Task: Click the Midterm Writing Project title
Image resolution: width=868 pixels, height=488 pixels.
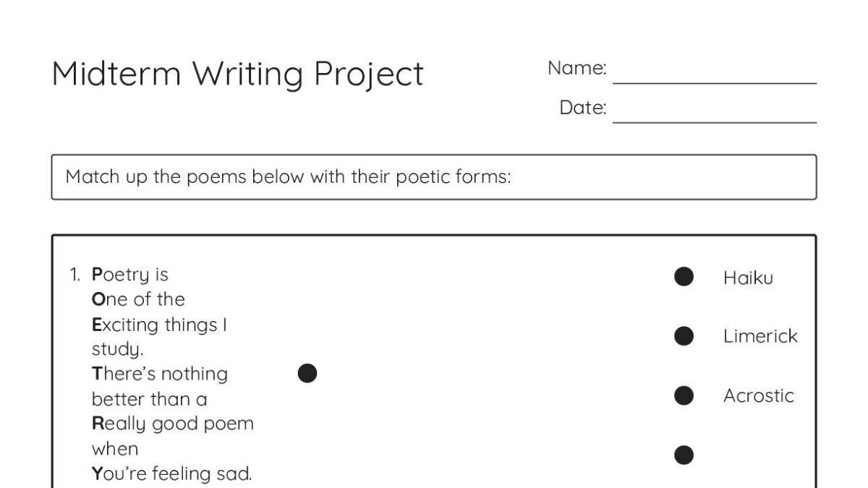Action: [237, 74]
